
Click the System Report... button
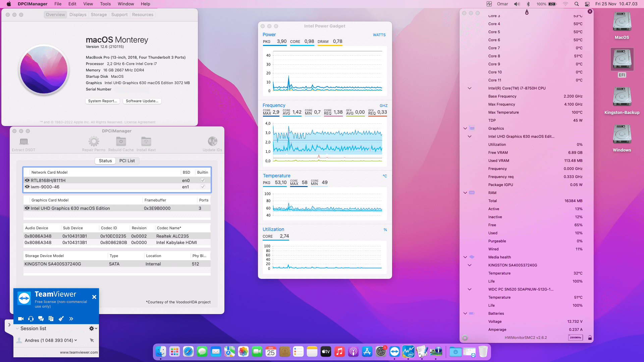tap(102, 101)
